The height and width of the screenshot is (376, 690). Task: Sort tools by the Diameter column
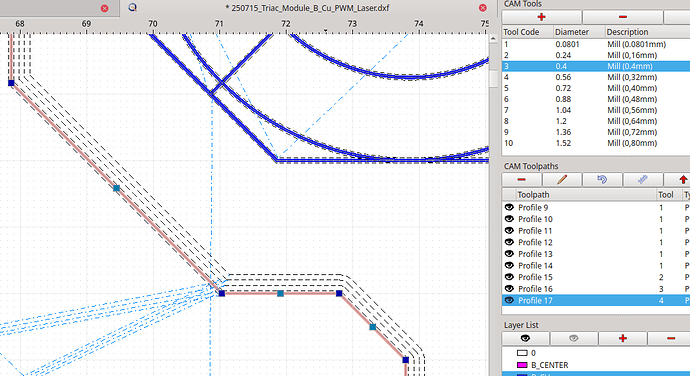[579, 32]
